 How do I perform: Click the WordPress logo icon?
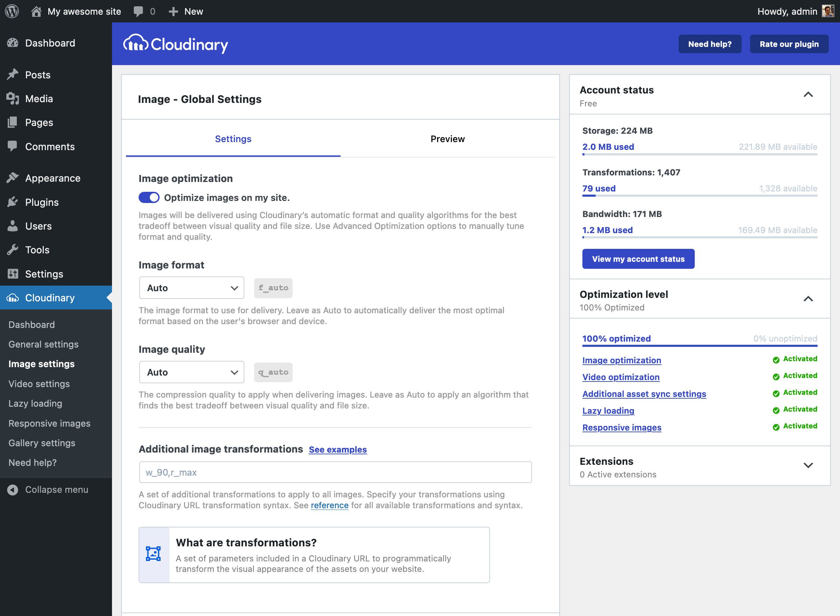click(12, 11)
